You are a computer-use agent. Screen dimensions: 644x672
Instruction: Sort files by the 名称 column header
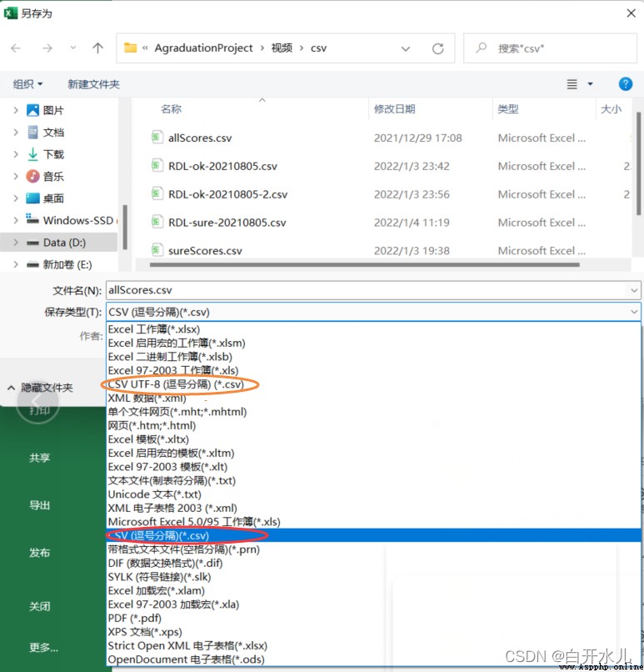[x=171, y=109]
